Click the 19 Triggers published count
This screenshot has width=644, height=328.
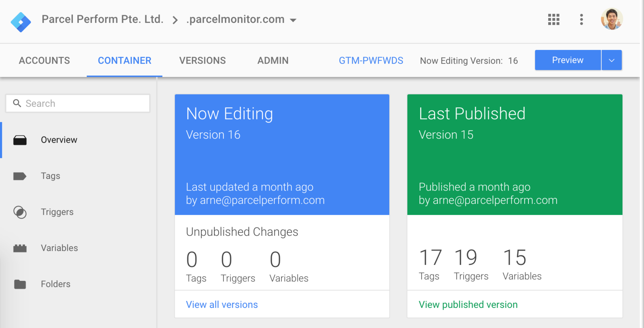471,264
